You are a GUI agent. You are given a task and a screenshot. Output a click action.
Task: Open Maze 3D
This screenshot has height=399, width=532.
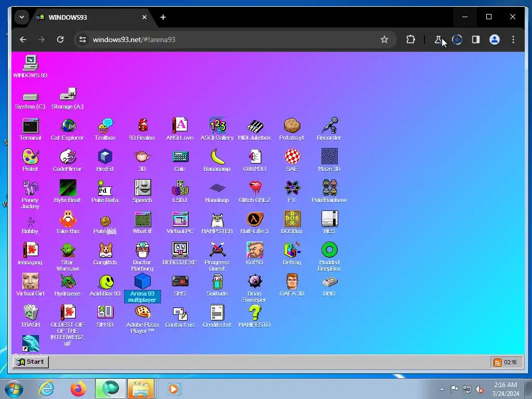pyautogui.click(x=329, y=160)
